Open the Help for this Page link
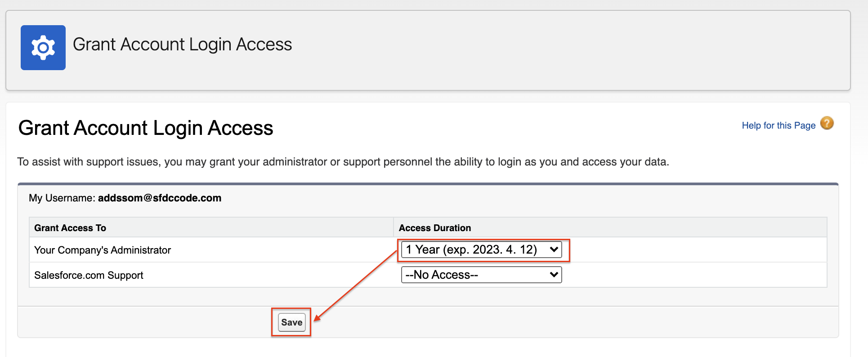 click(779, 125)
